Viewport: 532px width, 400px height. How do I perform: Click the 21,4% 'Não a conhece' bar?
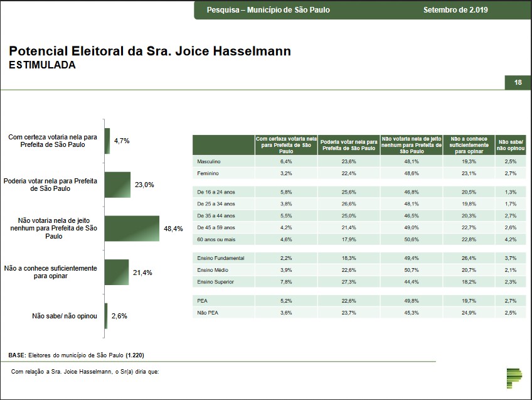[116, 273]
